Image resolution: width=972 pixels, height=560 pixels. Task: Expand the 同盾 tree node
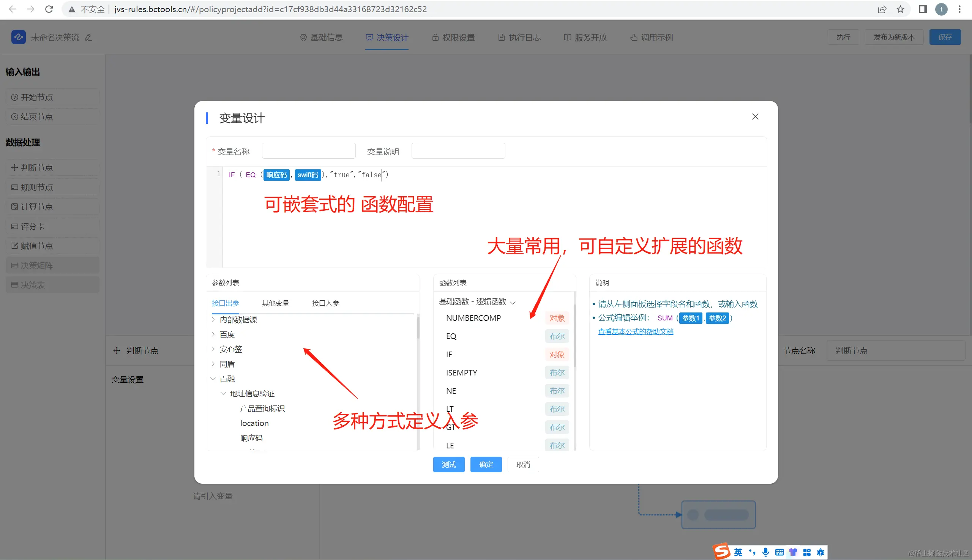213,364
